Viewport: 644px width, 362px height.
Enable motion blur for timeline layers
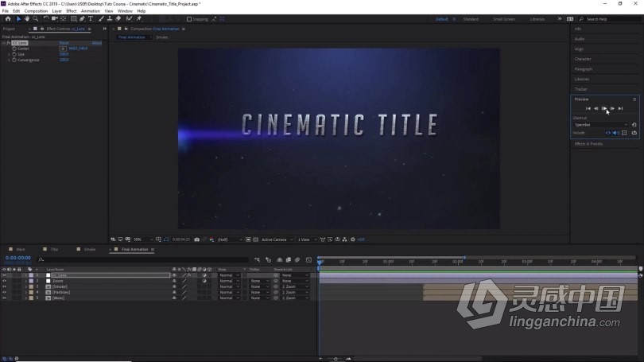(x=297, y=259)
